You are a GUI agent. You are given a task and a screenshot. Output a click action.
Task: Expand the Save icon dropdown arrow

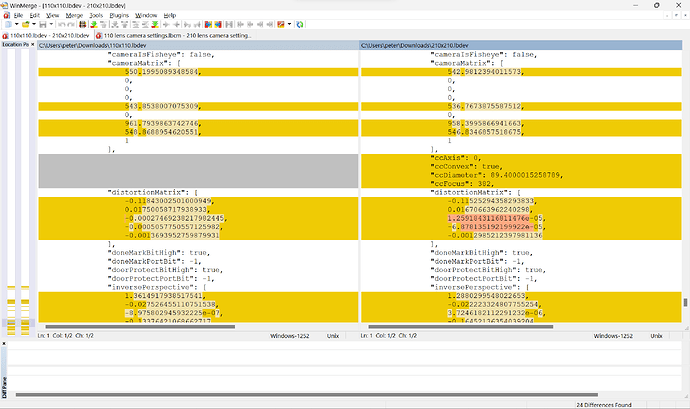[51, 24]
